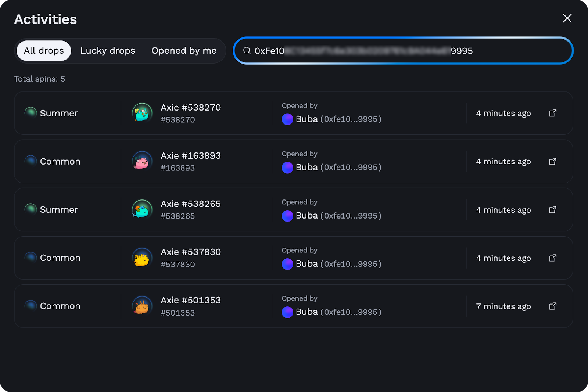Open the Axie #163893 title

[191, 155]
